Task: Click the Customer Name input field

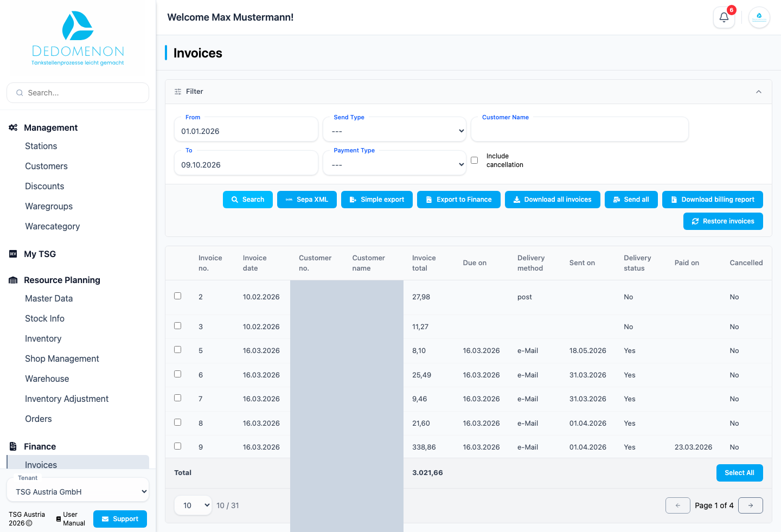Action: (x=580, y=131)
